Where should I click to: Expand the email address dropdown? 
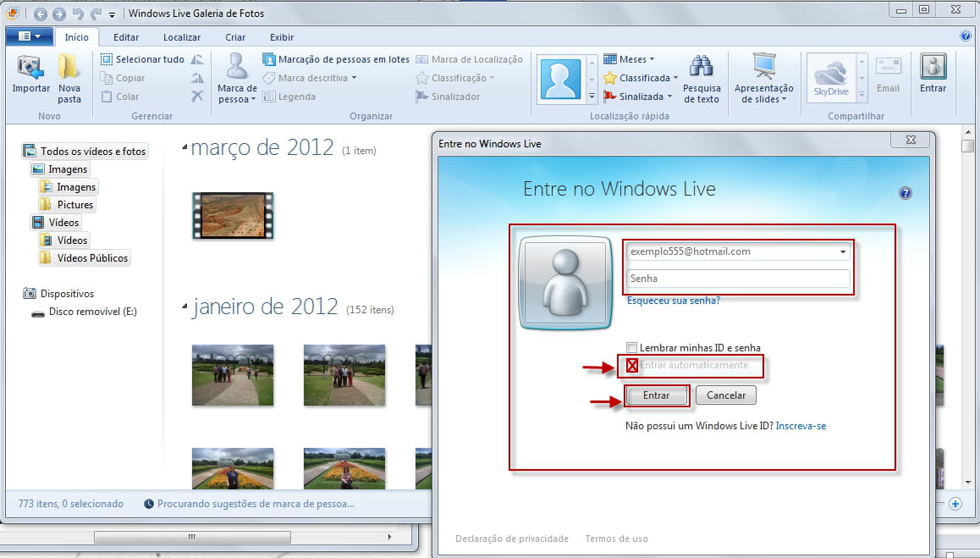pos(843,251)
